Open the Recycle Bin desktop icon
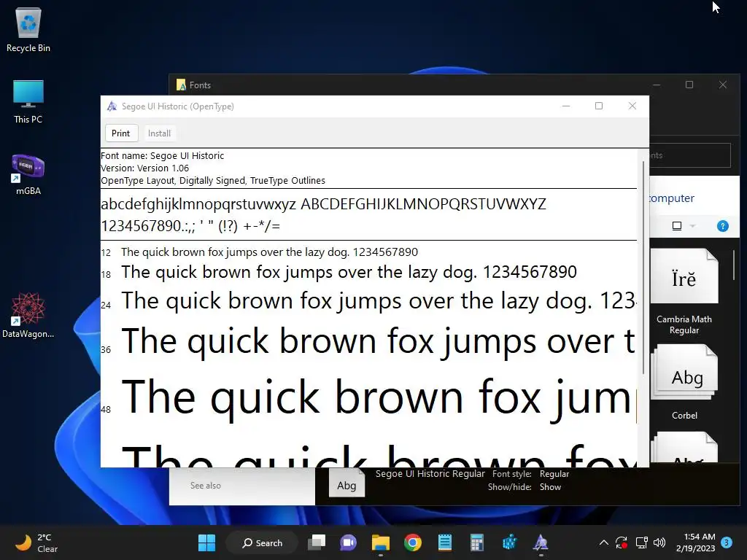This screenshot has height=560, width=747. tap(28, 29)
